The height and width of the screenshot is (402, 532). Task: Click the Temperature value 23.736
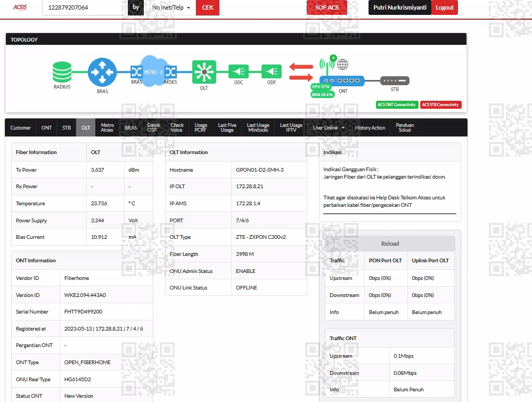(x=99, y=204)
